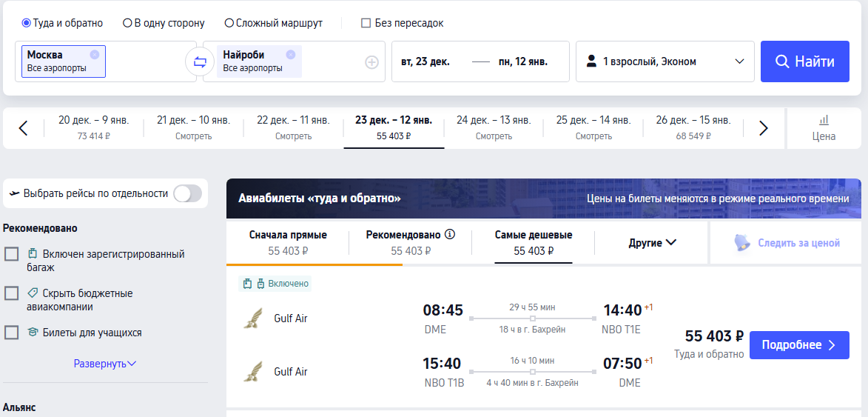Open the 1 взрослый, Эконом passenger dropdown

665,61
